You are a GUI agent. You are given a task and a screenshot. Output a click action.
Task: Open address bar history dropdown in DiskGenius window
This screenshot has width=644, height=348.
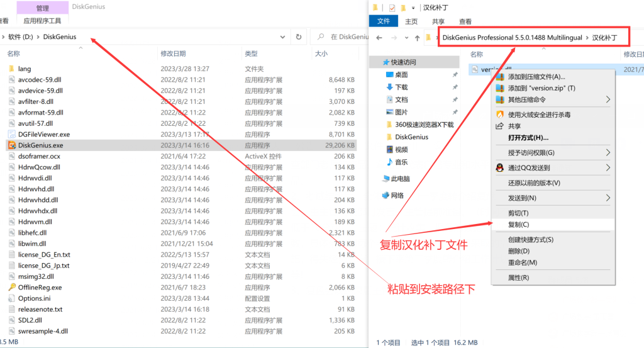point(282,37)
